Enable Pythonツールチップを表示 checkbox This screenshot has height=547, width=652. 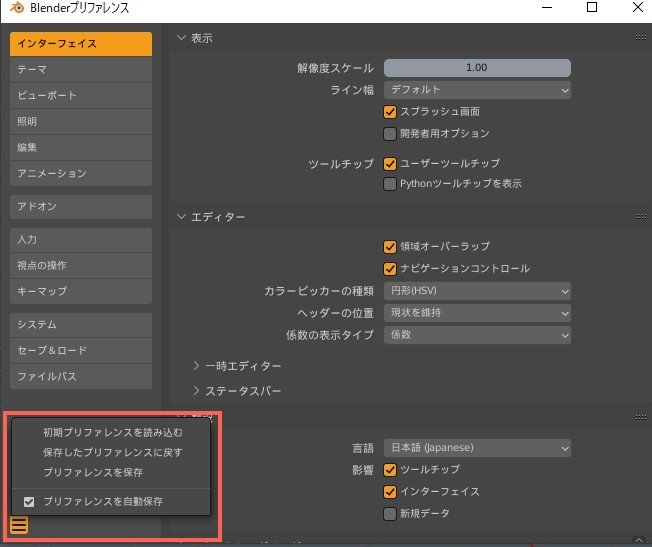390,184
